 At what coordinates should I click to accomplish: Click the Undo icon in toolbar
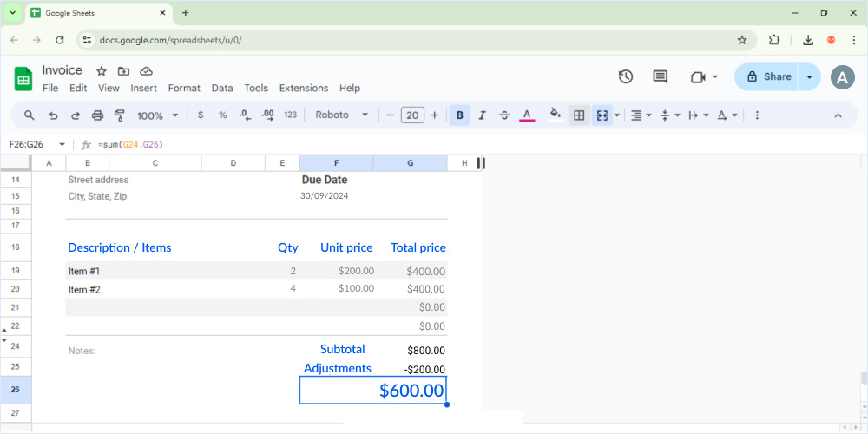[53, 115]
